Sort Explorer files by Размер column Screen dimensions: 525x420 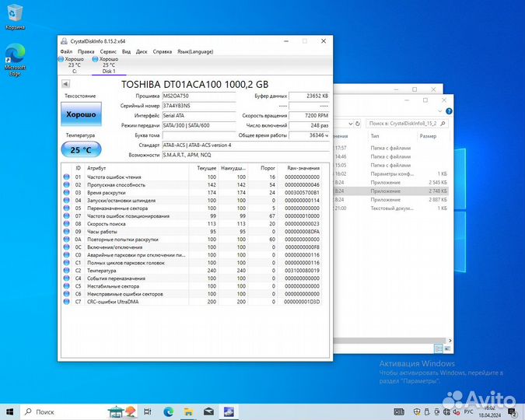point(428,136)
